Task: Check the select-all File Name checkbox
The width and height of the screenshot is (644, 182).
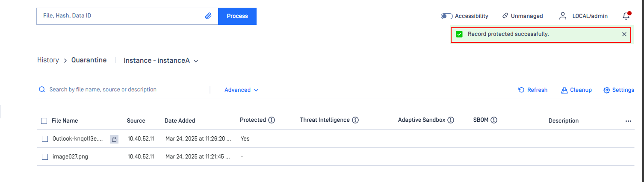Action: click(44, 121)
